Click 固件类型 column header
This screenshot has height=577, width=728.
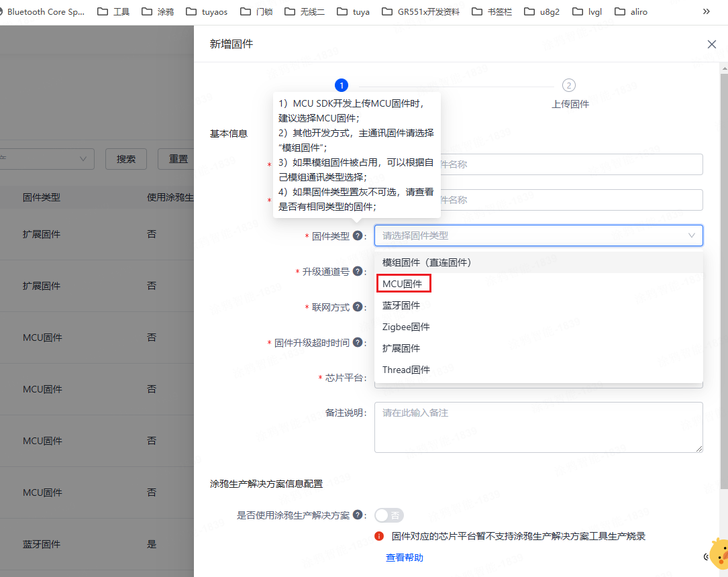point(42,197)
